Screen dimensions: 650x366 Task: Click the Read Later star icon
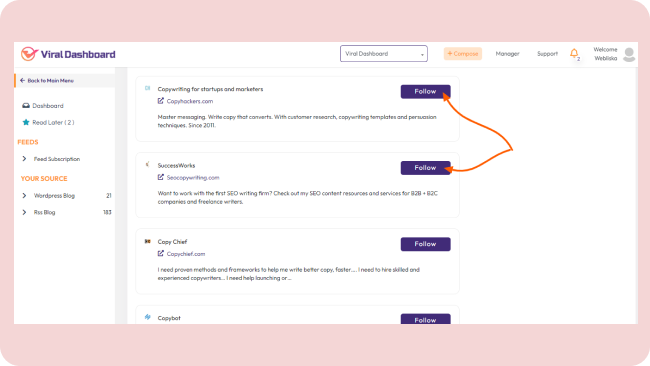tap(26, 122)
